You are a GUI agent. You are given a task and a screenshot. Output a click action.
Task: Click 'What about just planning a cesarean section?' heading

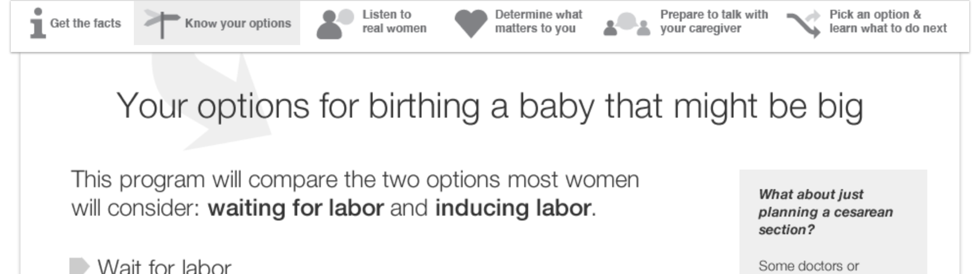825,212
